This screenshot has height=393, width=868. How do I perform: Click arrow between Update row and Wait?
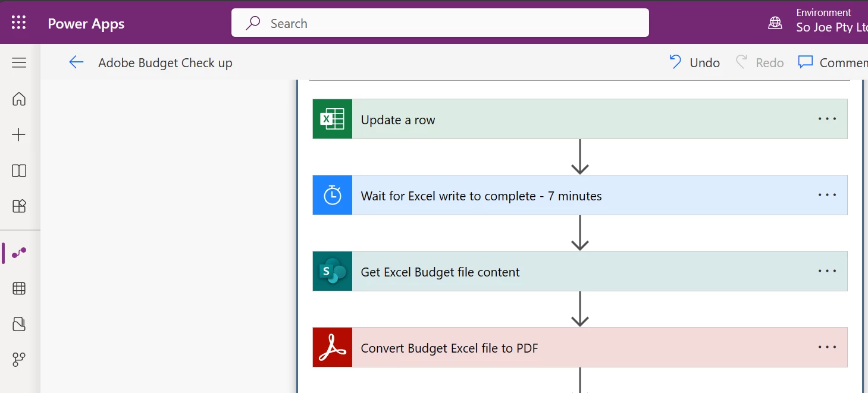580,157
